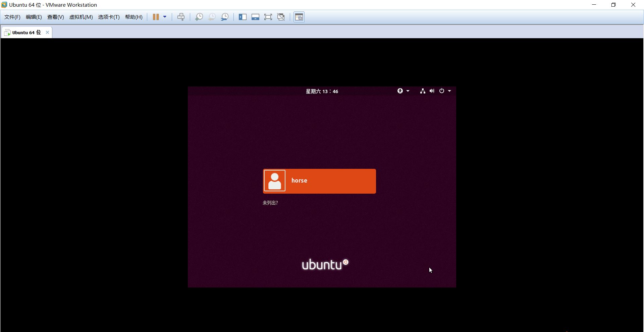
Task: Send Ctrl+Alt+Del to the virtual machine
Action: click(x=181, y=17)
